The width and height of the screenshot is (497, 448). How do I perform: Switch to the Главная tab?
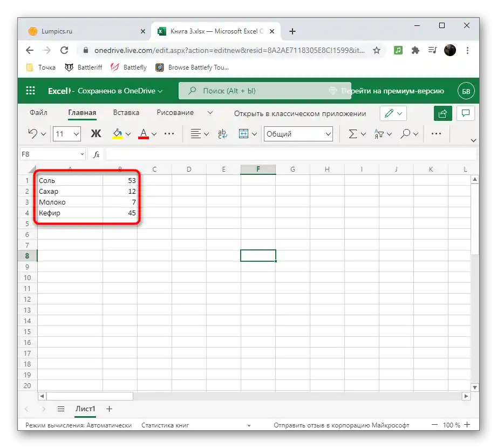click(82, 113)
